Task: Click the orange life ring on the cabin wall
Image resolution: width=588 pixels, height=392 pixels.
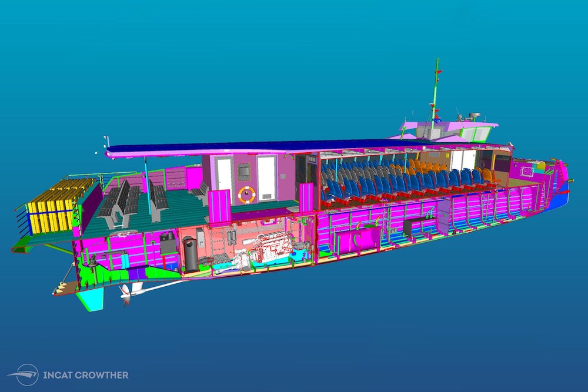Action: 246,194
